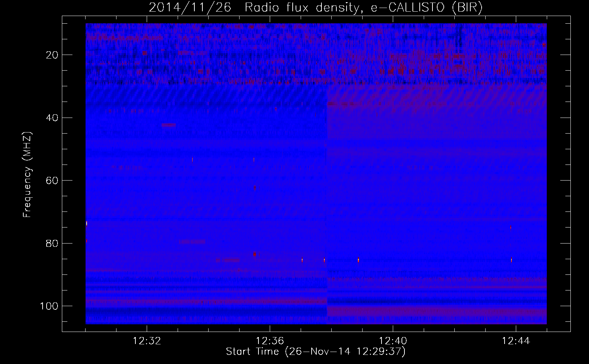This screenshot has height=364, width=589.
Task: Click the '60' frequency tick label
Action: 52,181
